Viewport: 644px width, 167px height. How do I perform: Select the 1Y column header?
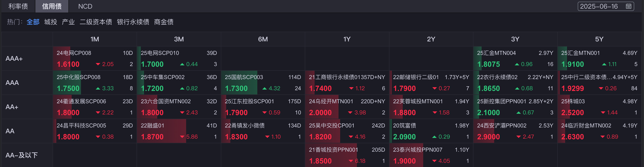click(x=347, y=39)
